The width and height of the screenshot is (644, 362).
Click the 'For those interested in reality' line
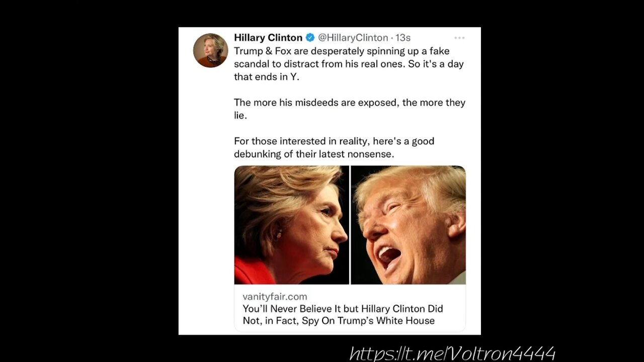point(334,141)
